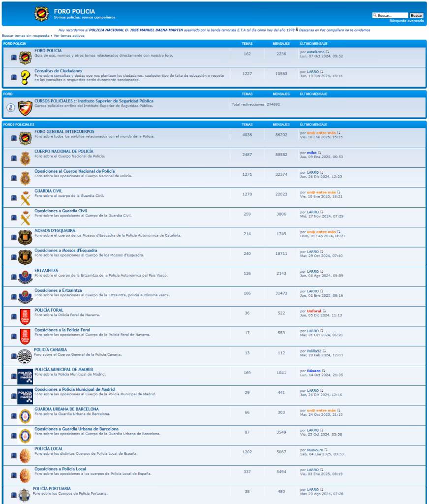Click the Policía Foral red badge icon
The width and height of the screenshot is (429, 504).
tap(25, 316)
